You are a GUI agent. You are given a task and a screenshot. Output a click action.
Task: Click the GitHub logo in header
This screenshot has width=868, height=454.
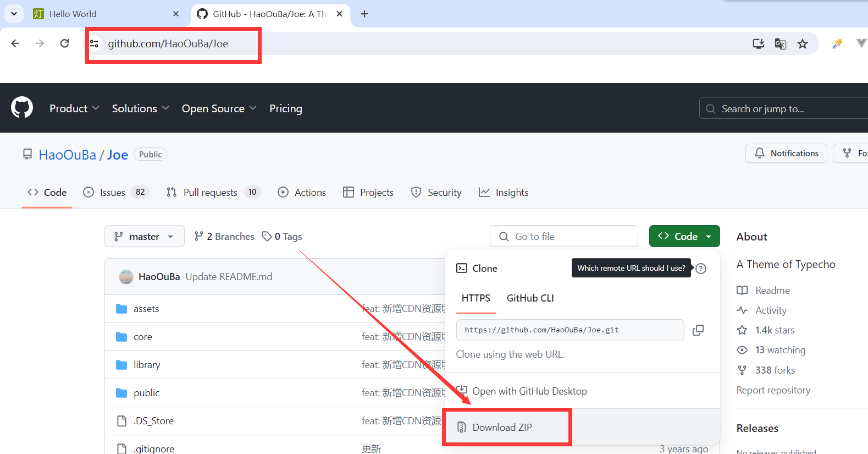[22, 107]
